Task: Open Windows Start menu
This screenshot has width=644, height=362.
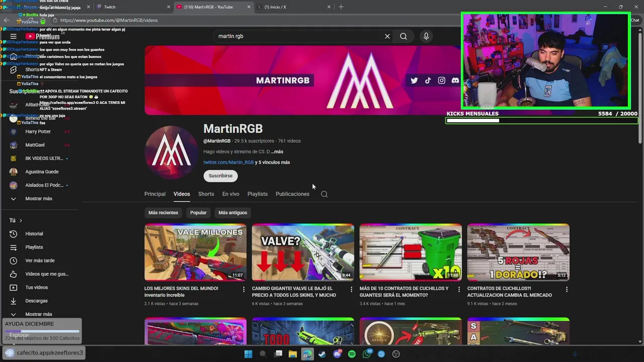Action: pyautogui.click(x=248, y=354)
